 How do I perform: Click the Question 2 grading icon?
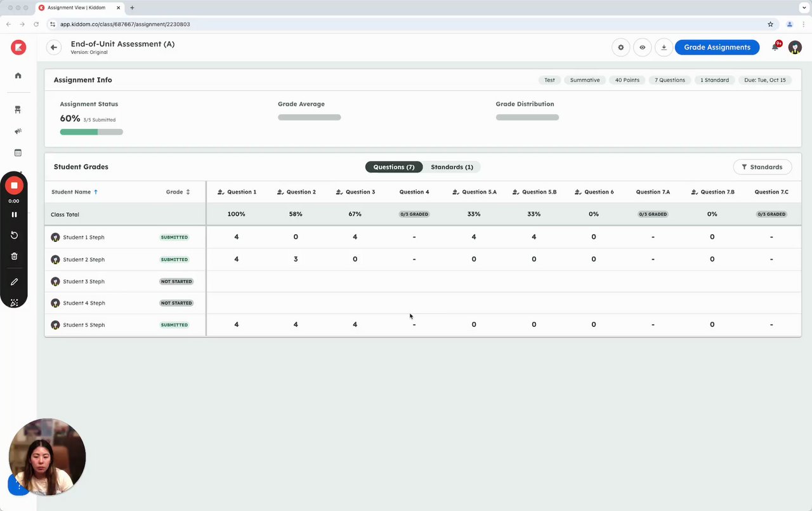point(280,192)
